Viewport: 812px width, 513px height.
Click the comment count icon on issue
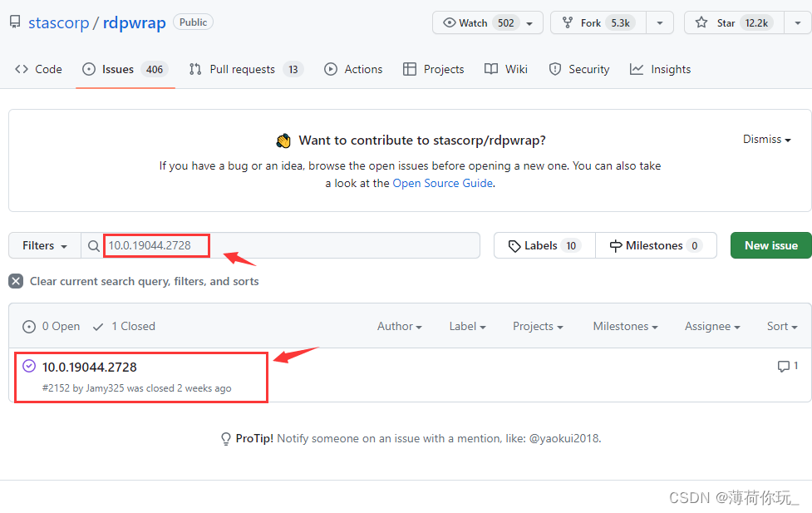click(x=783, y=367)
